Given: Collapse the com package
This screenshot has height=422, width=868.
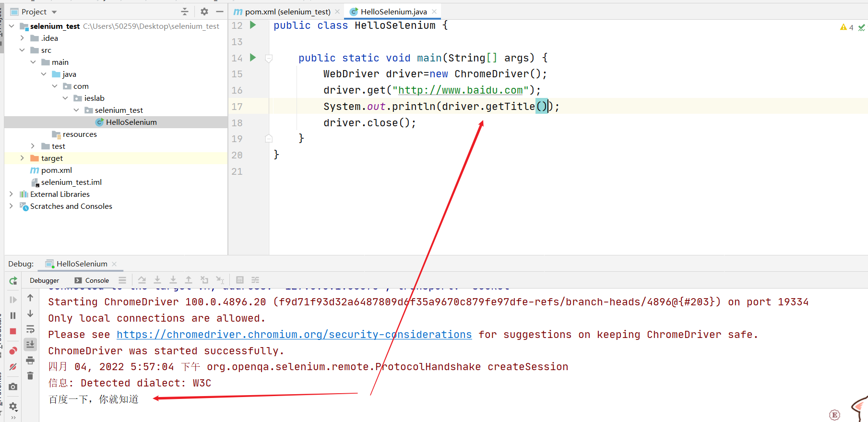Looking at the screenshot, I should point(55,86).
